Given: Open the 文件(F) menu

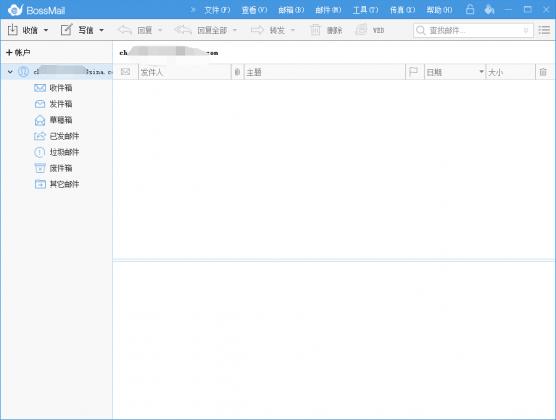Looking at the screenshot, I should point(217,10).
